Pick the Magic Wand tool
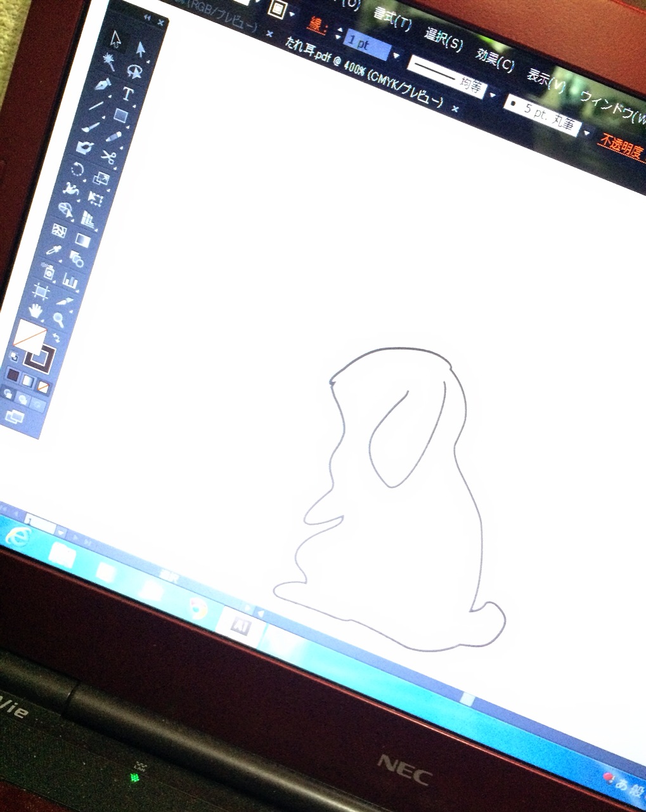Viewport: 646px width, 812px height. (x=108, y=60)
